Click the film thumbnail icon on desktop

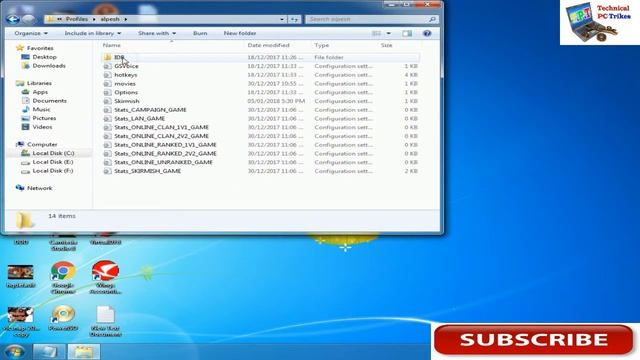[20, 272]
